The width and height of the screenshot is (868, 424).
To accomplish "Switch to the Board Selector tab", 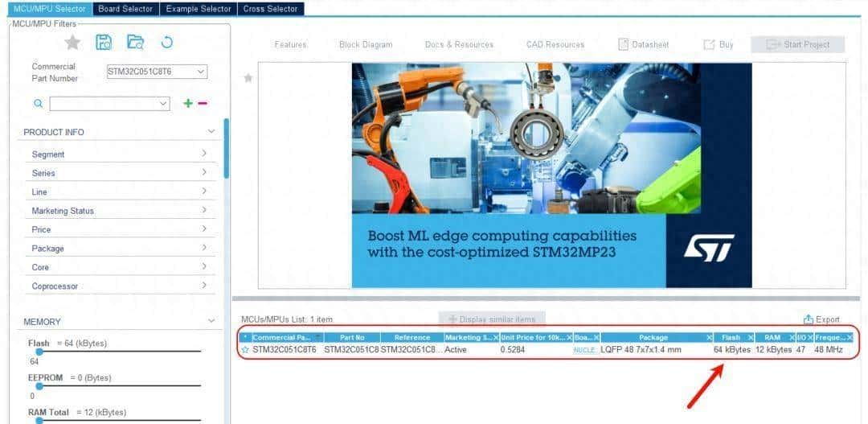I will (125, 9).
